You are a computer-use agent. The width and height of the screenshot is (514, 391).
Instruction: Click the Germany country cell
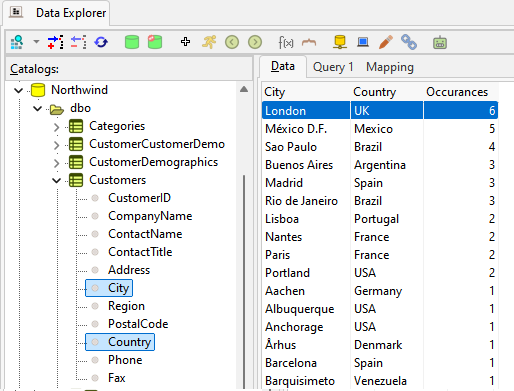click(387, 291)
